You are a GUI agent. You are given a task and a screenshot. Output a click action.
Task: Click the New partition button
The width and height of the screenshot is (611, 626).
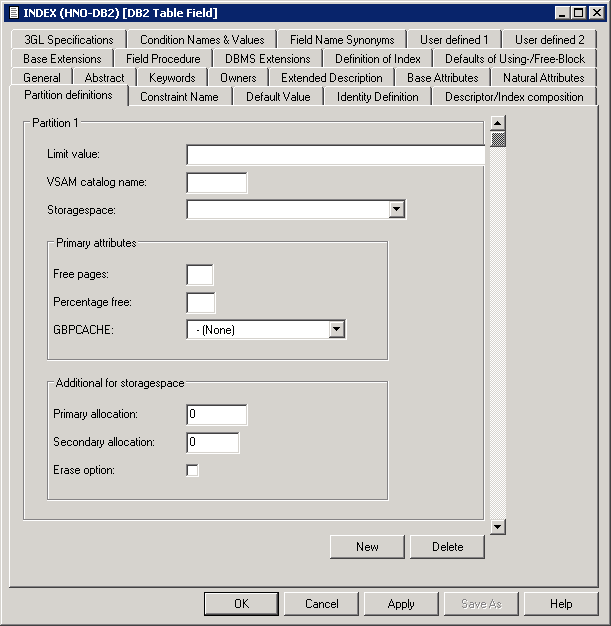tap(367, 547)
